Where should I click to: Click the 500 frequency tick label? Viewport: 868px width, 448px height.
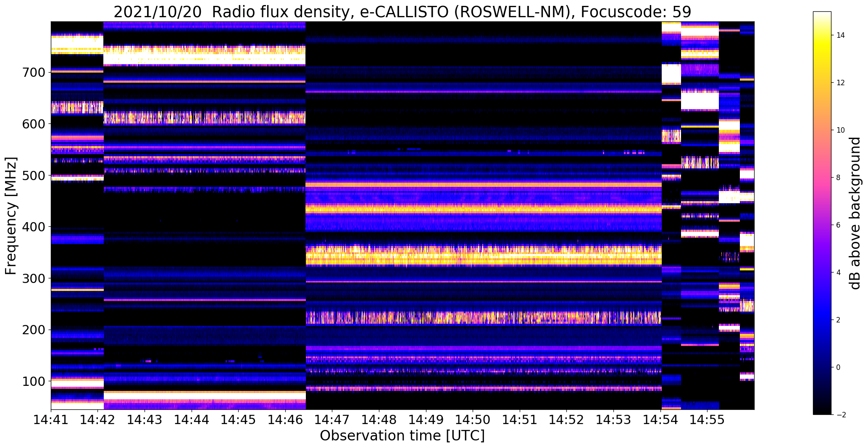(x=33, y=176)
